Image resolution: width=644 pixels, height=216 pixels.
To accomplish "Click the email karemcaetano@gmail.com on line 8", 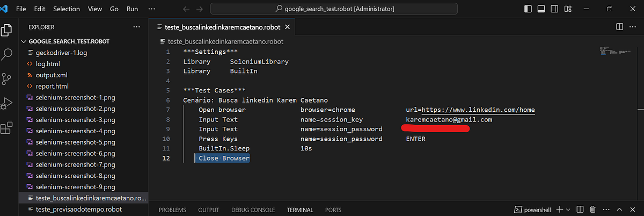I will 449,119.
